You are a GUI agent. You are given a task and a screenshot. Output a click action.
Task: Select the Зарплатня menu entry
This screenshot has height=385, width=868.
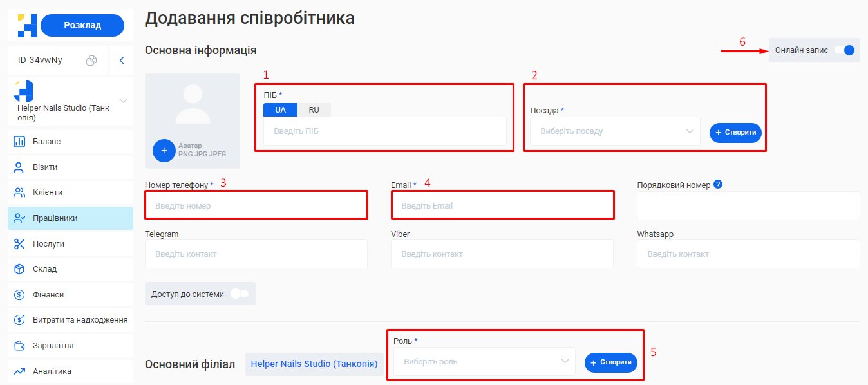point(44,345)
